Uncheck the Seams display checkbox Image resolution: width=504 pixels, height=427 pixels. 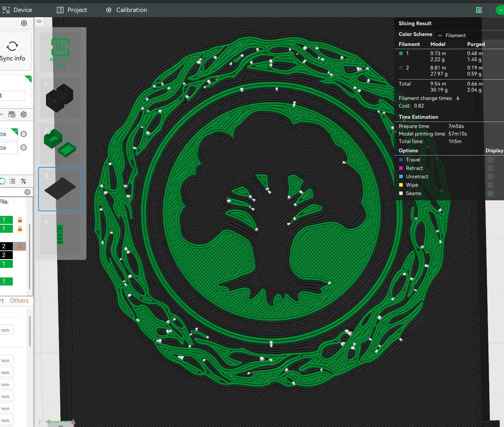point(490,194)
